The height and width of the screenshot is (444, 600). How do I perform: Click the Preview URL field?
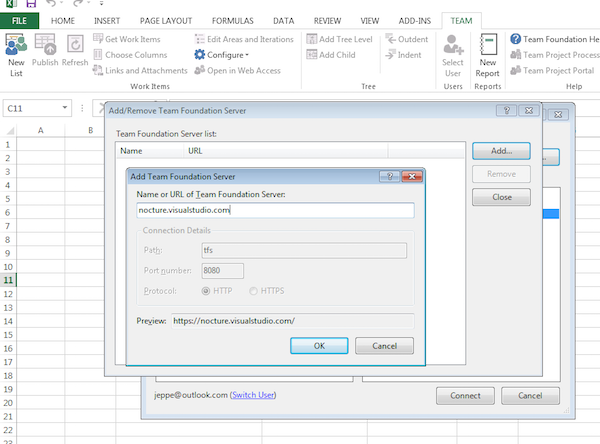pyautogui.click(x=292, y=321)
